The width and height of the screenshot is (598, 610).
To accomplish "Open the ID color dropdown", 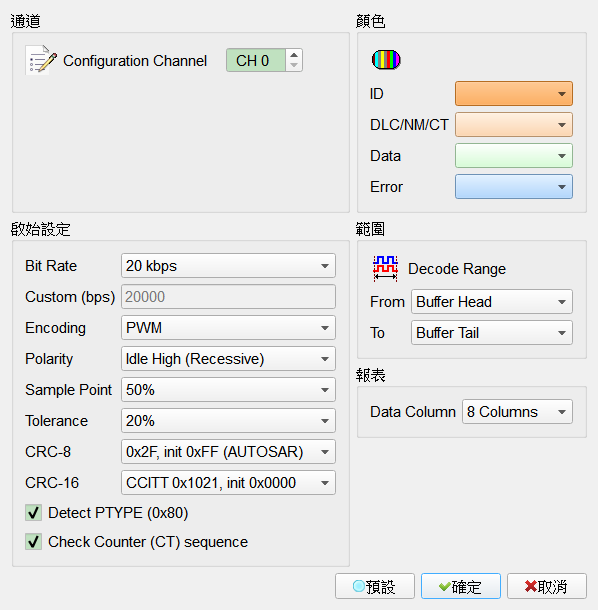I will click(514, 94).
